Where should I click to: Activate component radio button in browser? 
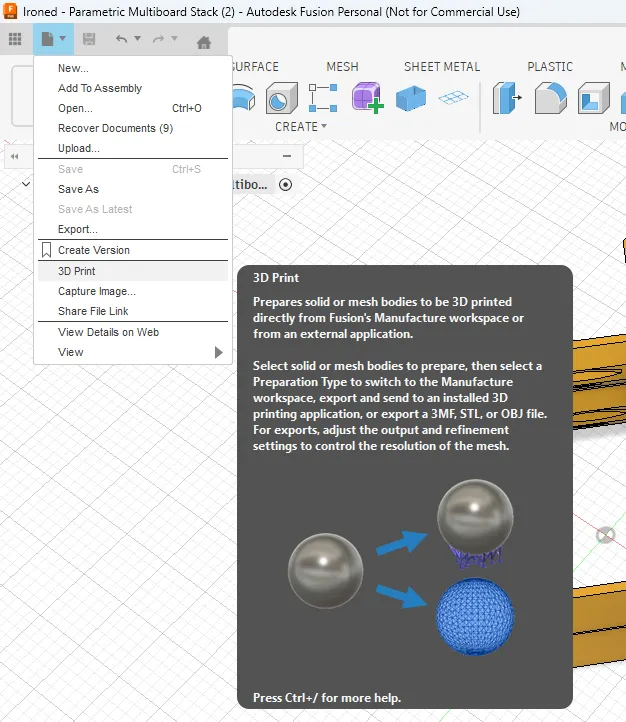tap(285, 185)
